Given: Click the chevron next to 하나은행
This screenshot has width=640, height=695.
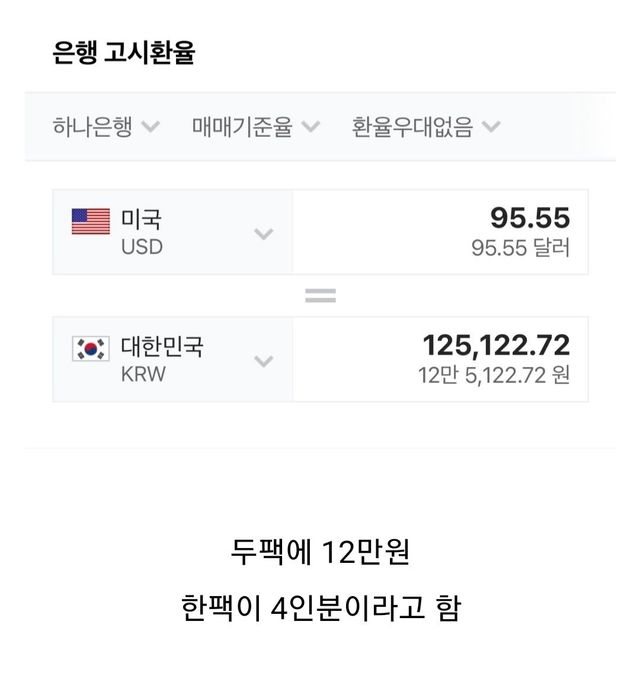Looking at the screenshot, I should pyautogui.click(x=151, y=127).
